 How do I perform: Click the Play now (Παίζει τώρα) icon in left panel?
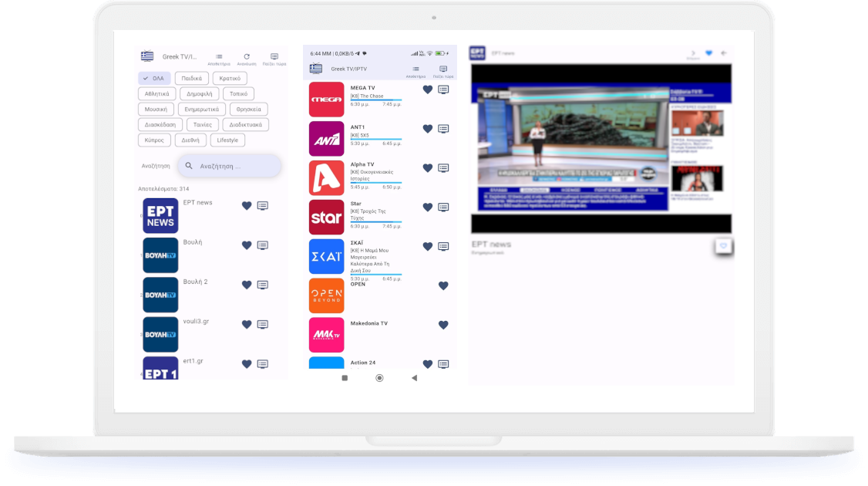pos(274,57)
